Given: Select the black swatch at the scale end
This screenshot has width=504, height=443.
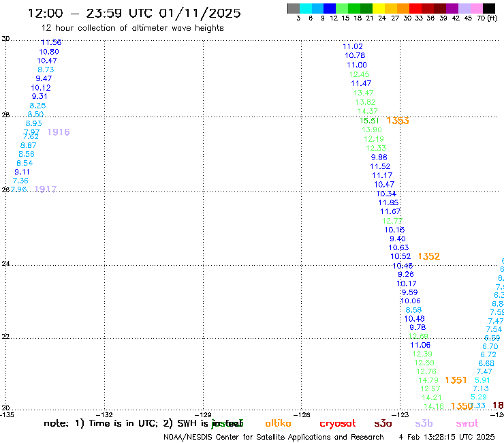Looking at the screenshot, I should 489,8.
